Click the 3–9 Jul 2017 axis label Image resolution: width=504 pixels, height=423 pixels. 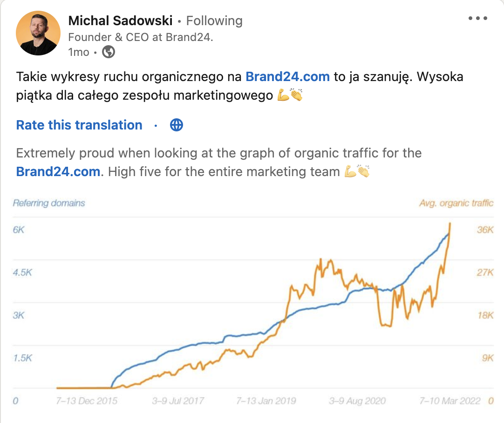pyautogui.click(x=178, y=401)
